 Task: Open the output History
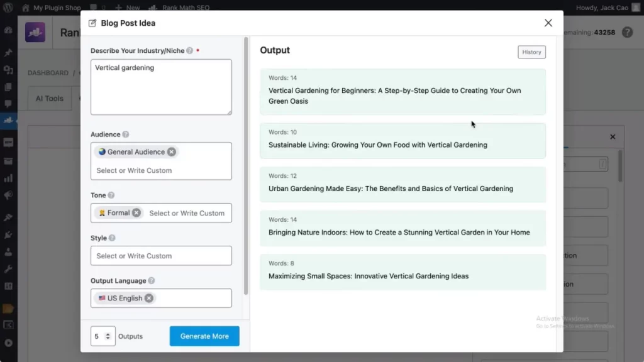click(531, 52)
